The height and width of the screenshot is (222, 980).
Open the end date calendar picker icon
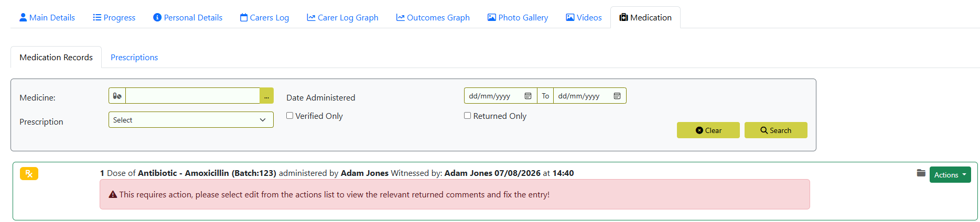[617, 96]
